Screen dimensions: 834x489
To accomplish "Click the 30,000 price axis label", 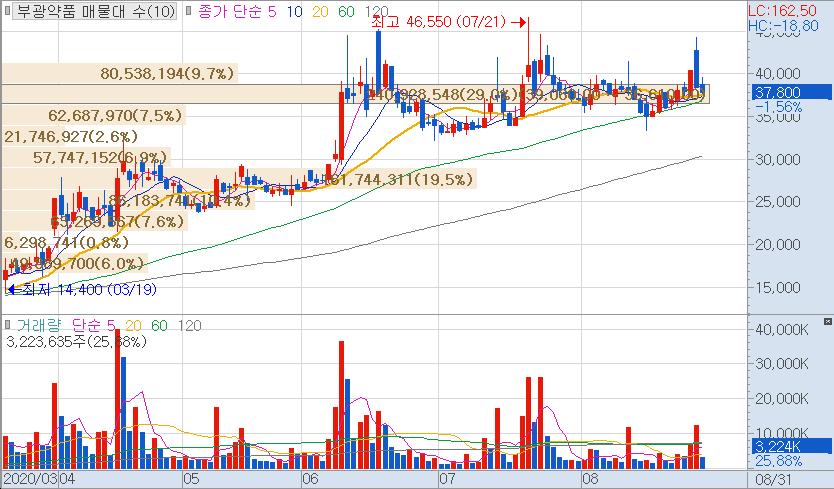I will click(x=778, y=160).
